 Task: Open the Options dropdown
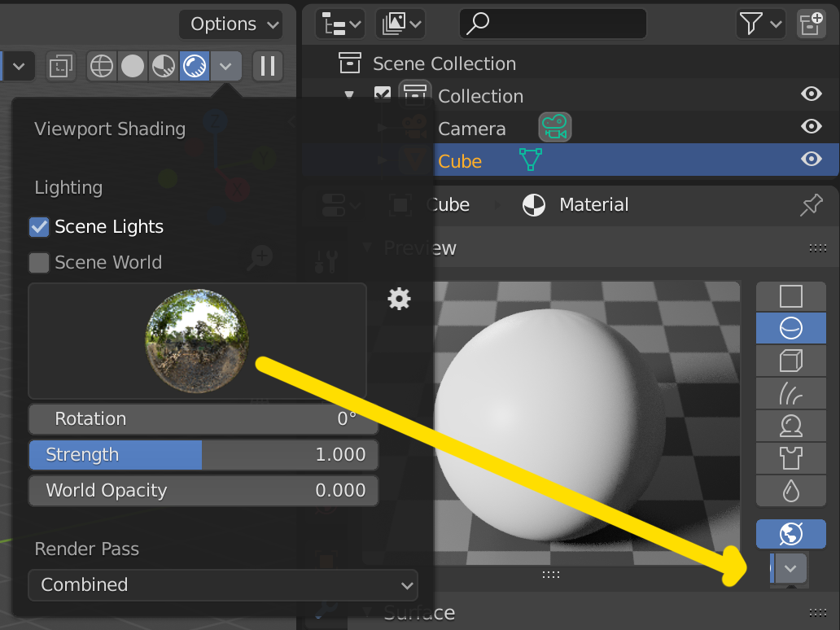pyautogui.click(x=231, y=24)
